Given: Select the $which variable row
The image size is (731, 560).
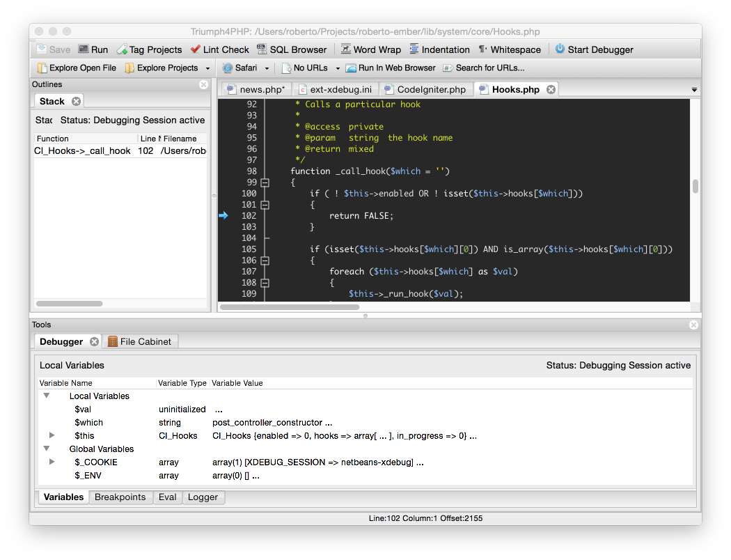Looking at the screenshot, I should click(365, 423).
